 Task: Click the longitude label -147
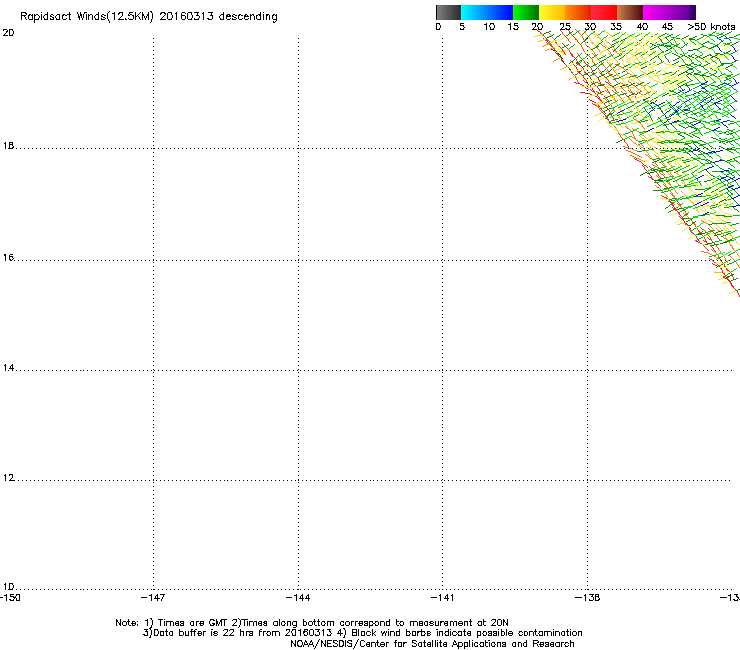click(153, 598)
